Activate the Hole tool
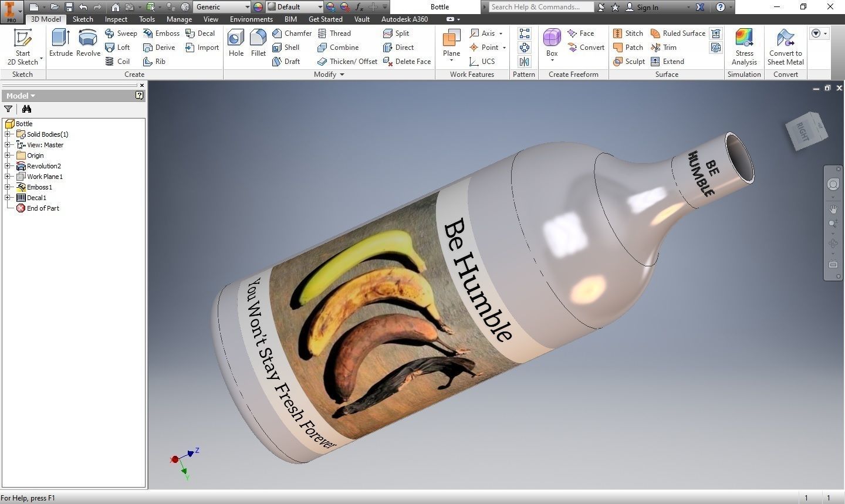Viewport: 845px width, 504px height. click(x=236, y=42)
